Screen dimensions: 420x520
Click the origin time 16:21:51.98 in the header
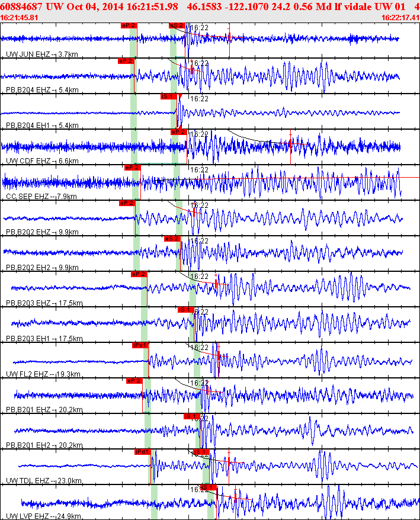152,7
